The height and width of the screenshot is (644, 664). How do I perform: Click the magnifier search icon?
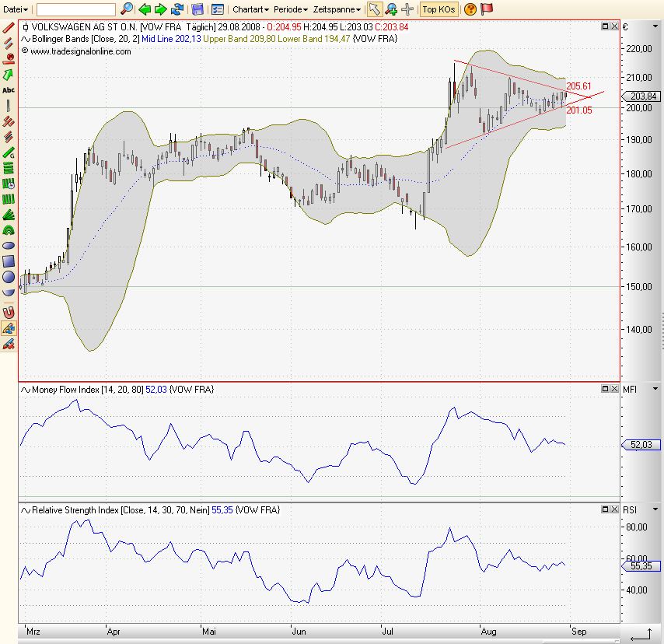(x=126, y=9)
